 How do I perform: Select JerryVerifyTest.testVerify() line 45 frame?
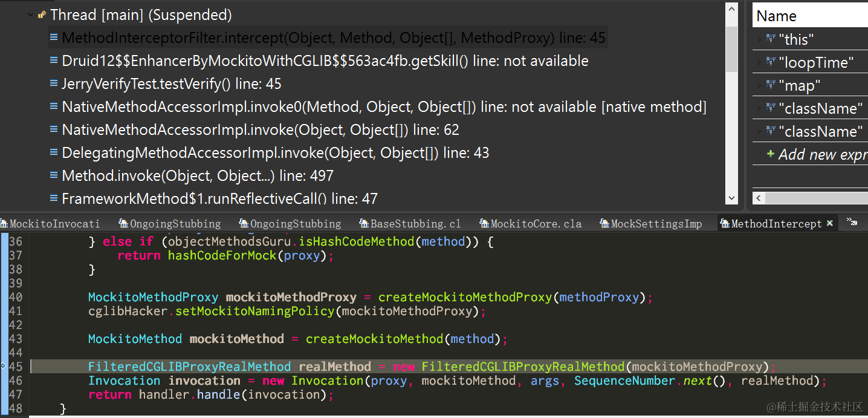(172, 84)
